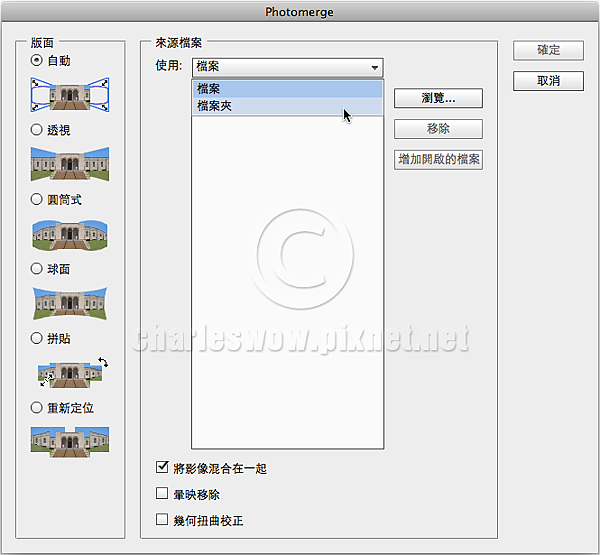Image resolution: width=600 pixels, height=555 pixels.
Task: Select the 球面 layout radio button
Action: (x=36, y=268)
